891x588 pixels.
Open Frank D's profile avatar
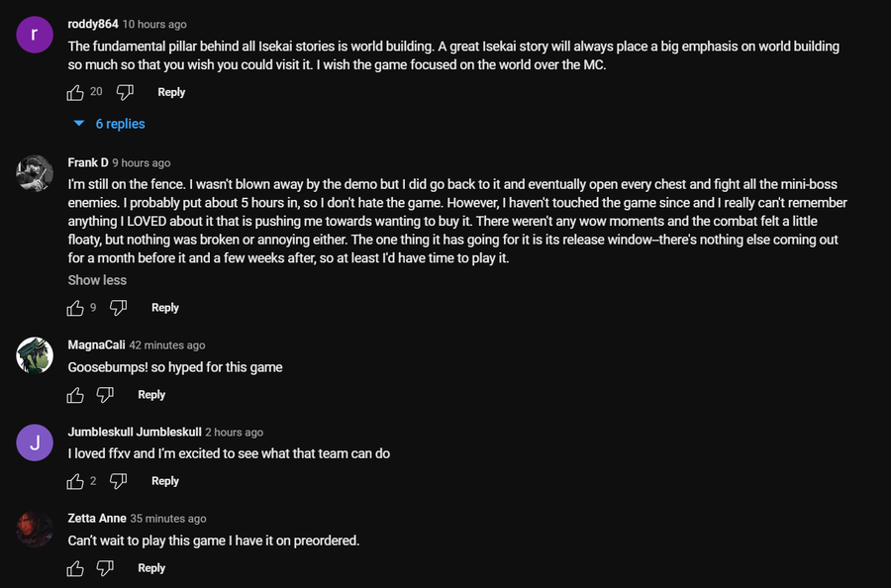click(35, 173)
